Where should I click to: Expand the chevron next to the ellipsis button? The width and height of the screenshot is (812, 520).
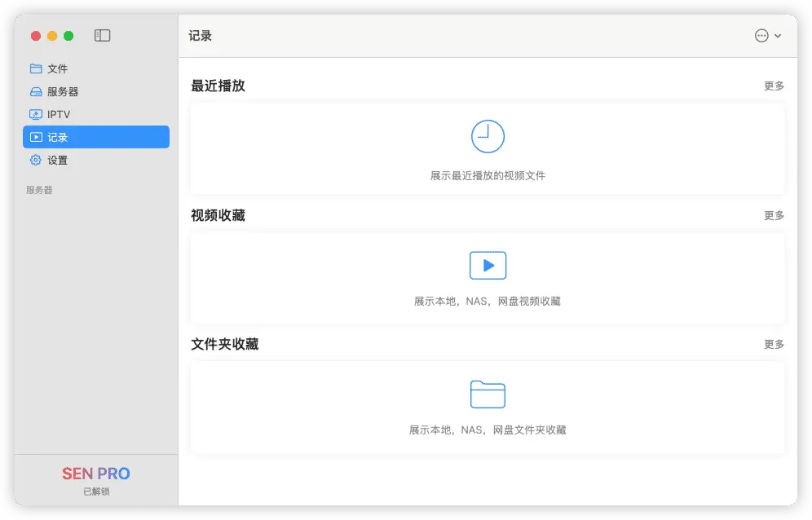point(777,35)
